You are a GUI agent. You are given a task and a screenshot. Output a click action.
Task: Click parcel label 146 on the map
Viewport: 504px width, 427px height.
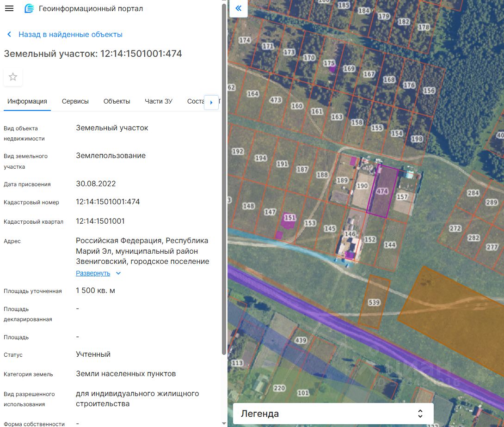pyautogui.click(x=350, y=234)
